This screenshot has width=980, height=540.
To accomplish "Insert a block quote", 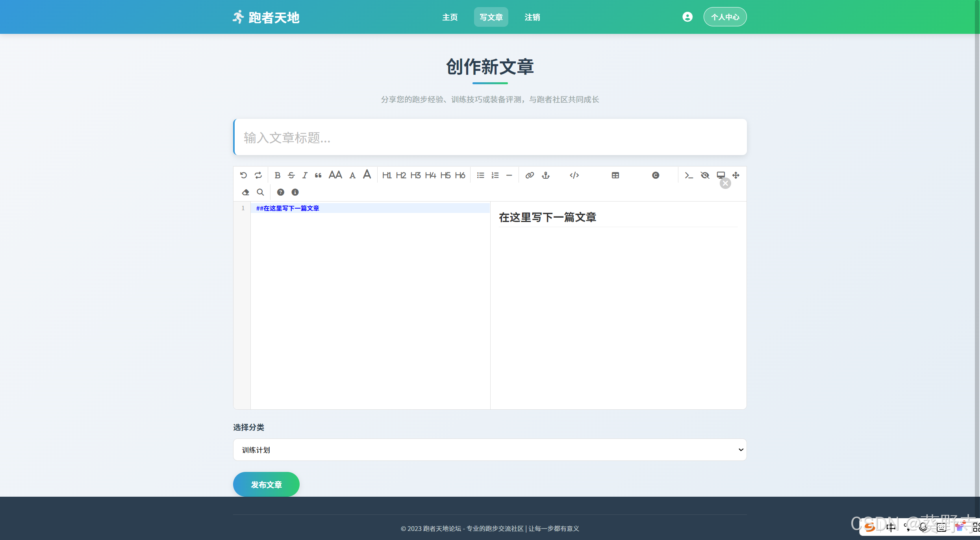I will pos(318,175).
